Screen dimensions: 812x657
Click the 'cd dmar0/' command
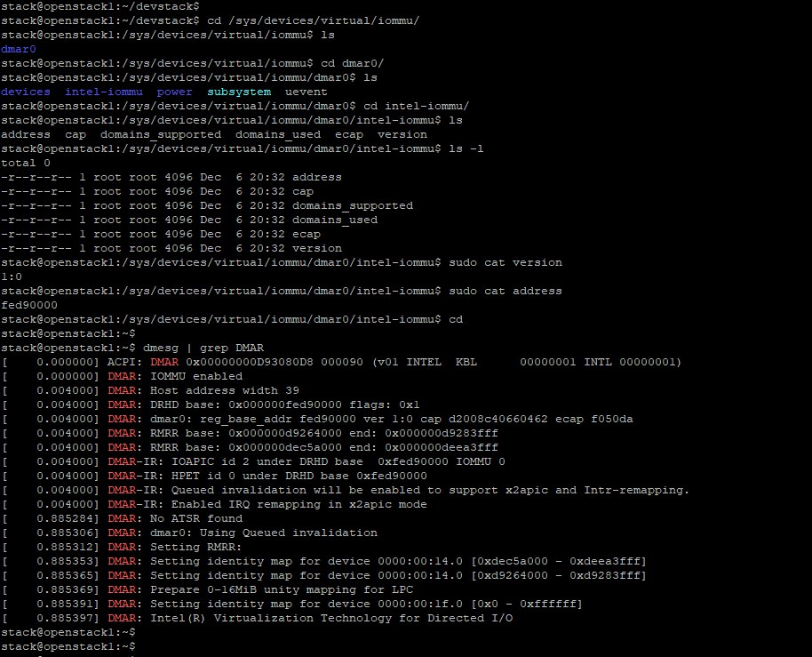click(x=352, y=63)
